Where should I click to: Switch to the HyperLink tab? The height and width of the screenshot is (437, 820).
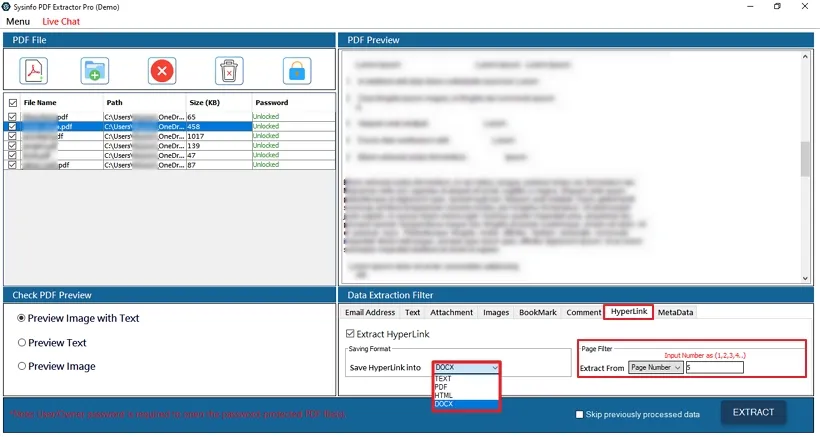629,312
